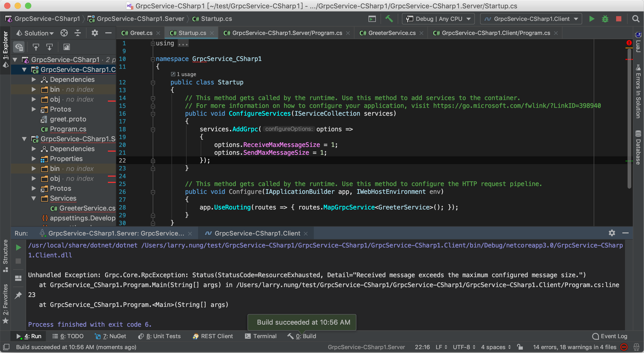
Task: Click GrpcService-CSharp1.Server breadcrumb
Action: point(136,19)
